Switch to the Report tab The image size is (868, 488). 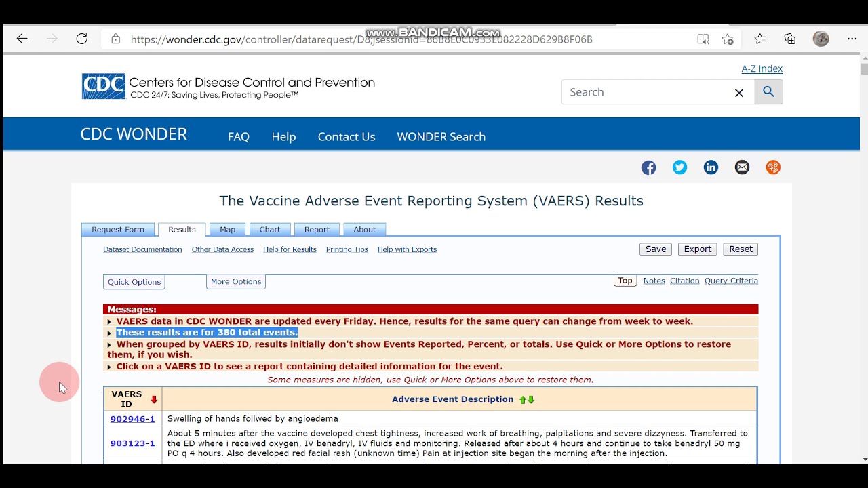click(317, 230)
